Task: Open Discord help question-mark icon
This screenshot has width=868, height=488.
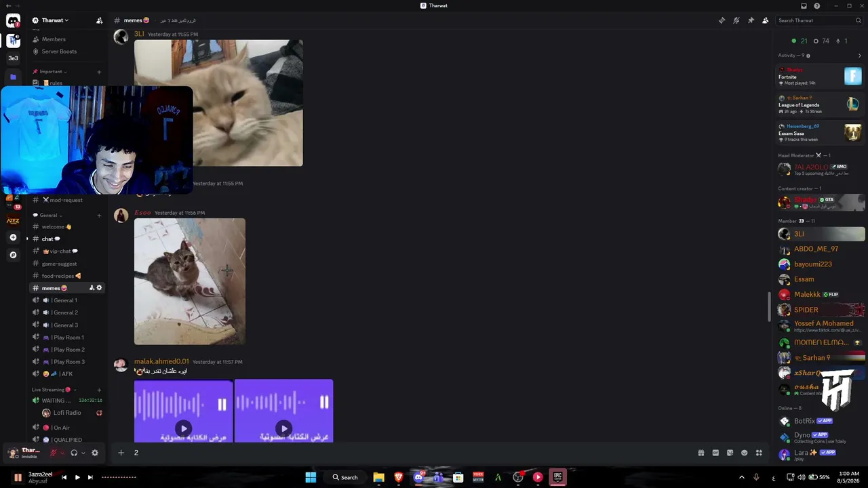Action: (x=817, y=6)
